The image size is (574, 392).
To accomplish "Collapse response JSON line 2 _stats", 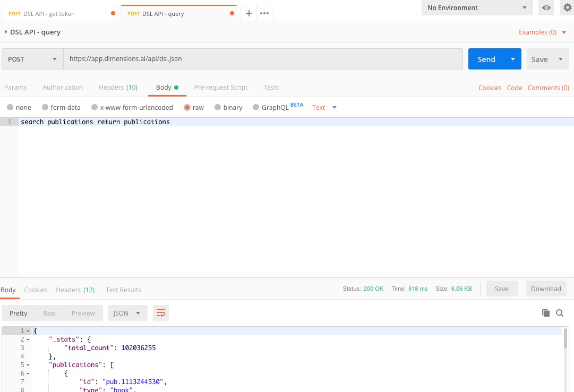I will pyautogui.click(x=28, y=339).
